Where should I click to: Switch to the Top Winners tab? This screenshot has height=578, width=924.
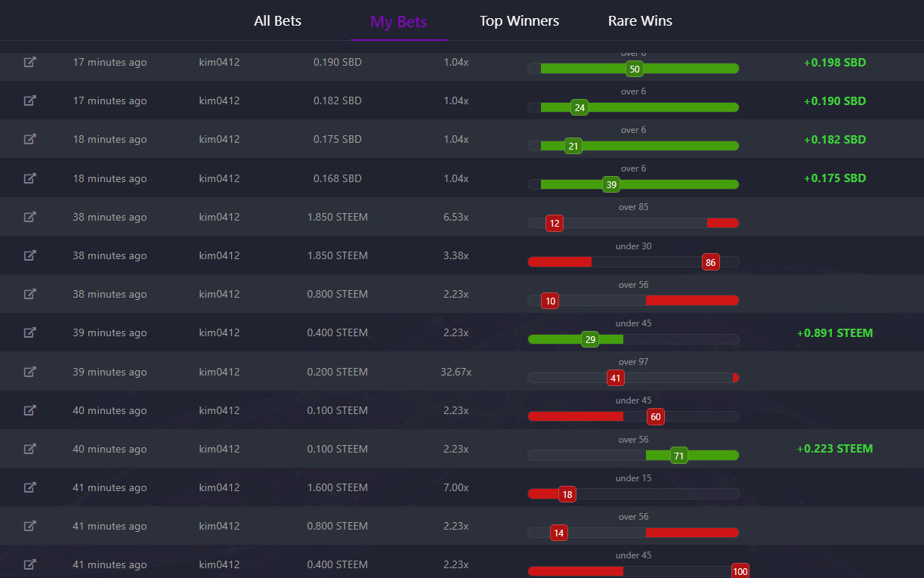click(x=519, y=21)
